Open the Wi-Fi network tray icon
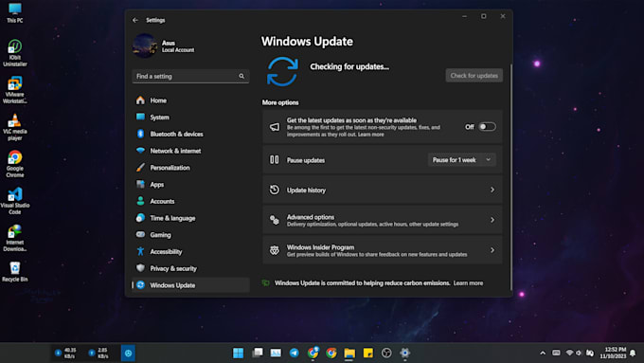This screenshot has width=644, height=363. tap(569, 353)
